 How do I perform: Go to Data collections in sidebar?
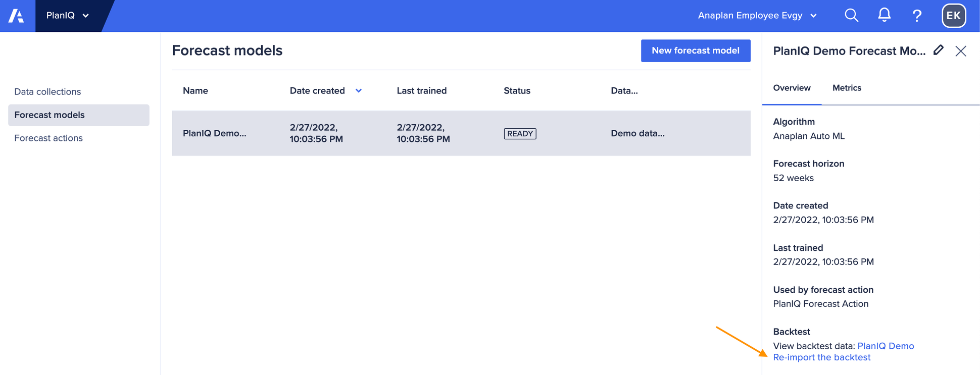(47, 92)
